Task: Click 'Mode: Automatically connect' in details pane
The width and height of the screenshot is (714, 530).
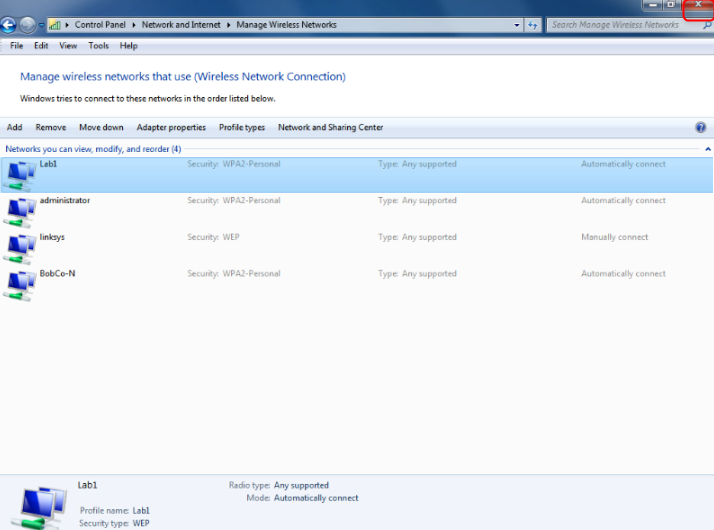Action: (302, 498)
